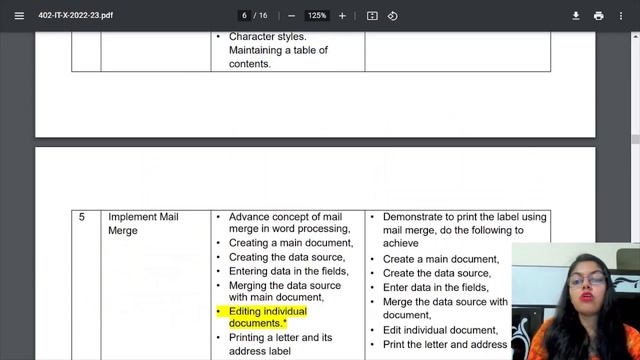
Task: Click 'Print the letter and address' text
Action: (445, 344)
